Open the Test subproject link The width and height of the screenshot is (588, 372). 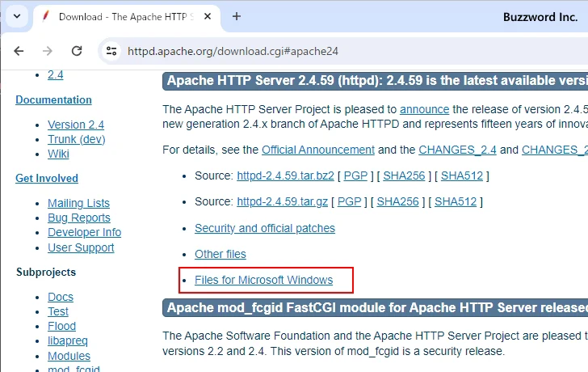click(x=58, y=311)
